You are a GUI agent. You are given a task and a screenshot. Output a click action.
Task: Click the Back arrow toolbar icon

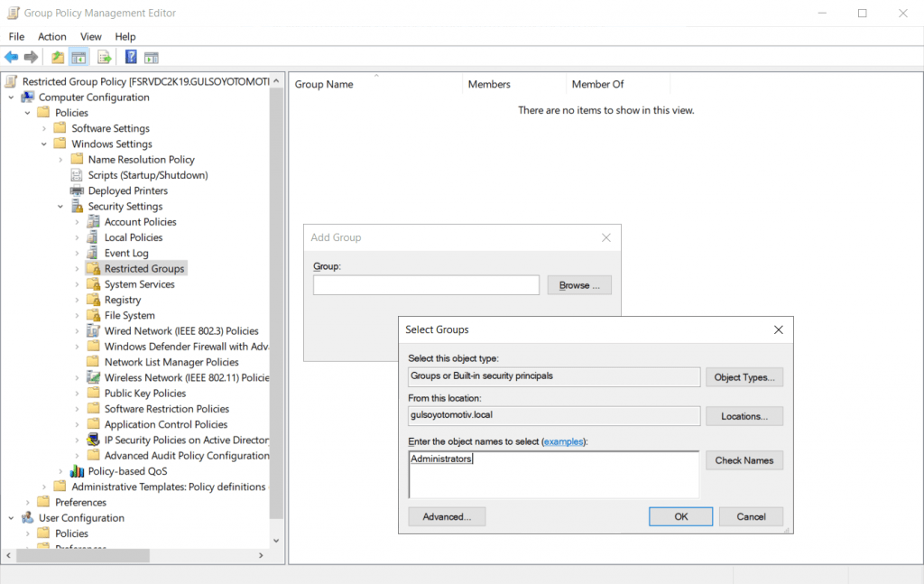coord(12,58)
